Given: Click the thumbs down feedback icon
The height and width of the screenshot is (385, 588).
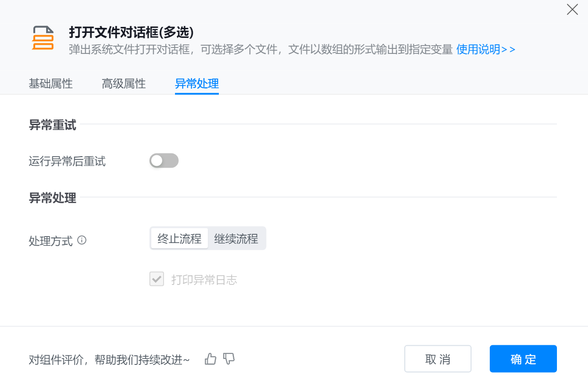Looking at the screenshot, I should click(x=229, y=359).
